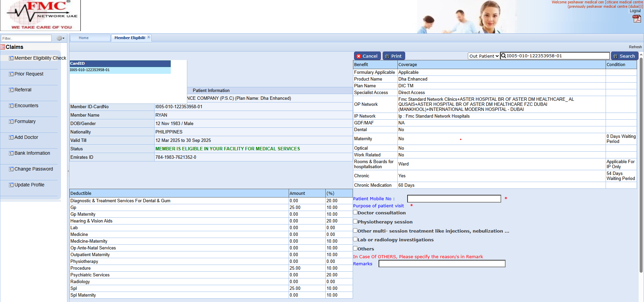Click the Cancel button
The height and width of the screenshot is (302, 644).
[x=367, y=56]
